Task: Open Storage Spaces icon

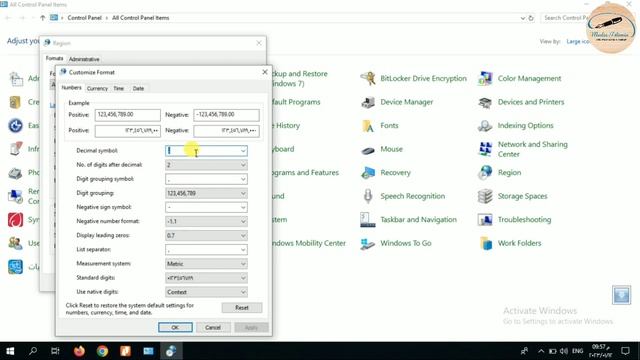Action: 485,196
